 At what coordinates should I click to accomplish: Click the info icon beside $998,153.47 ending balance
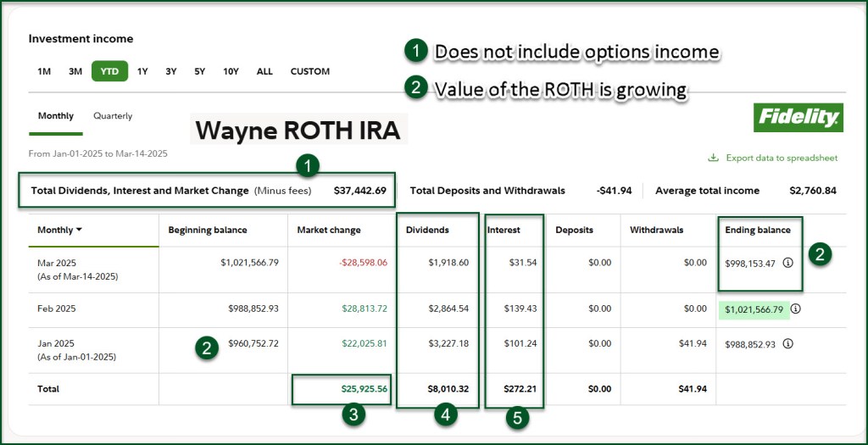[787, 263]
